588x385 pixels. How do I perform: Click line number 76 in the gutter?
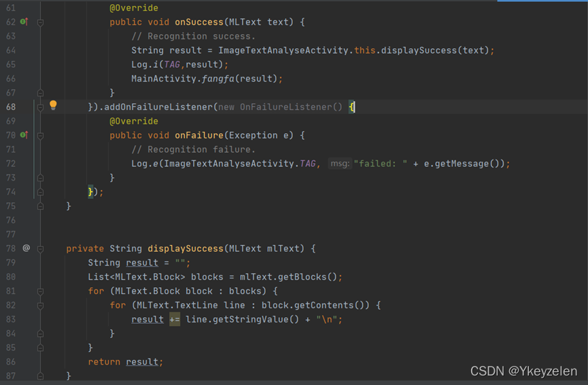[11, 220]
